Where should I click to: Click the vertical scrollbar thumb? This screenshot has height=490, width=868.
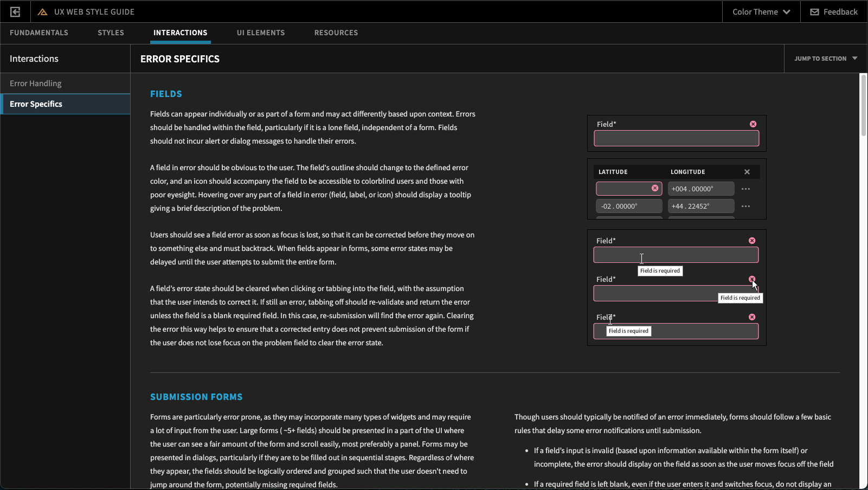pyautogui.click(x=863, y=106)
